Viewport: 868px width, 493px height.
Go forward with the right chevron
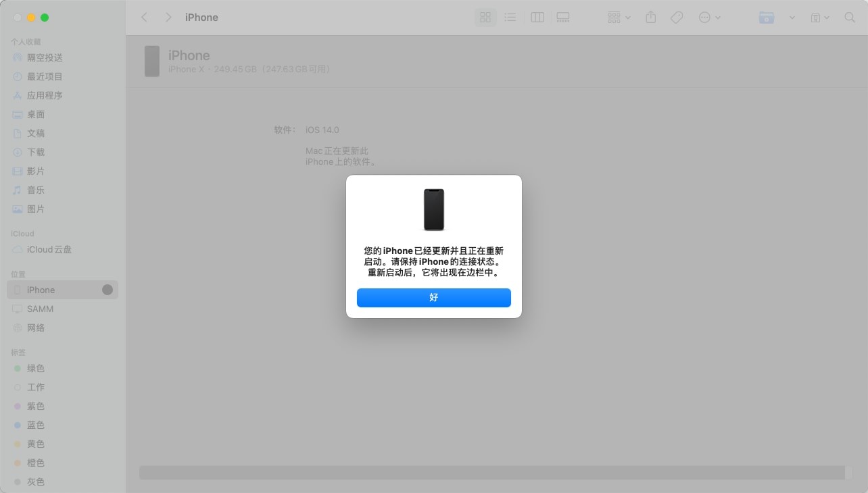(x=168, y=18)
